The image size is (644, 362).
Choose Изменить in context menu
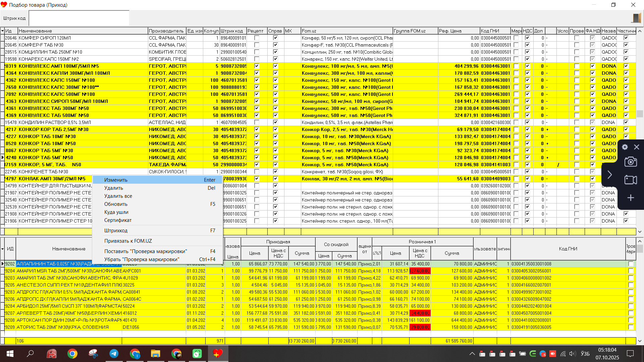click(x=116, y=180)
